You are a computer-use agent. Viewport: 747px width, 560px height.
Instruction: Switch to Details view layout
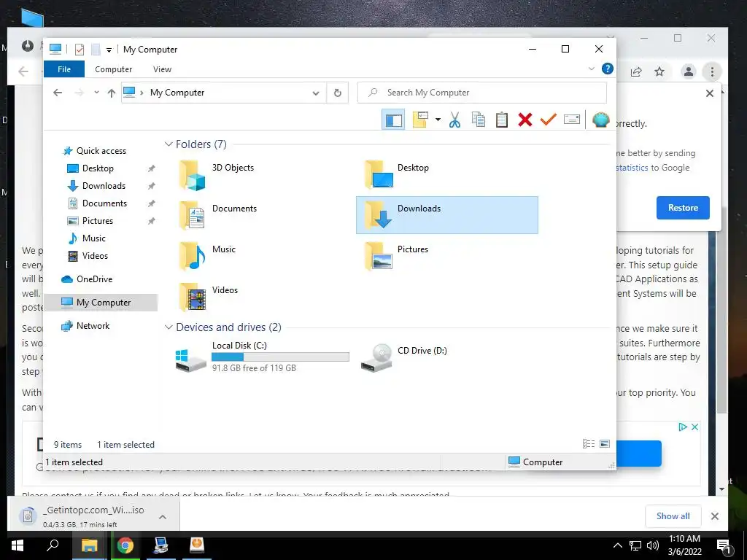(589, 444)
